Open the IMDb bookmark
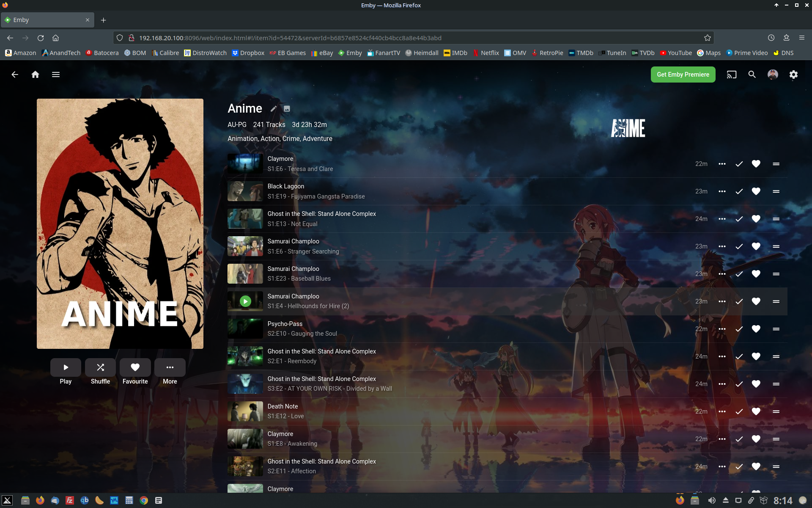This screenshot has width=812, height=508. (455, 53)
